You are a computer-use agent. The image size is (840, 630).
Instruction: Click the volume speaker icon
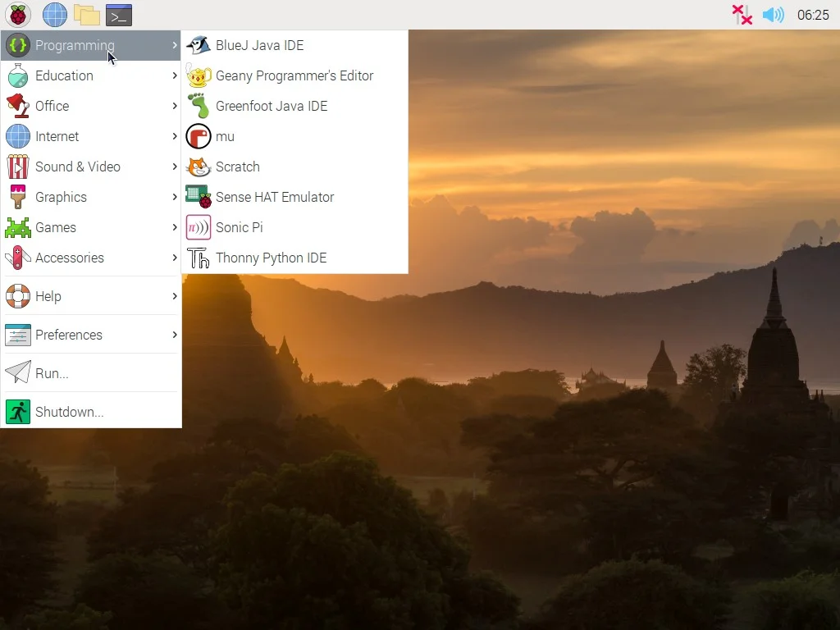(x=773, y=15)
